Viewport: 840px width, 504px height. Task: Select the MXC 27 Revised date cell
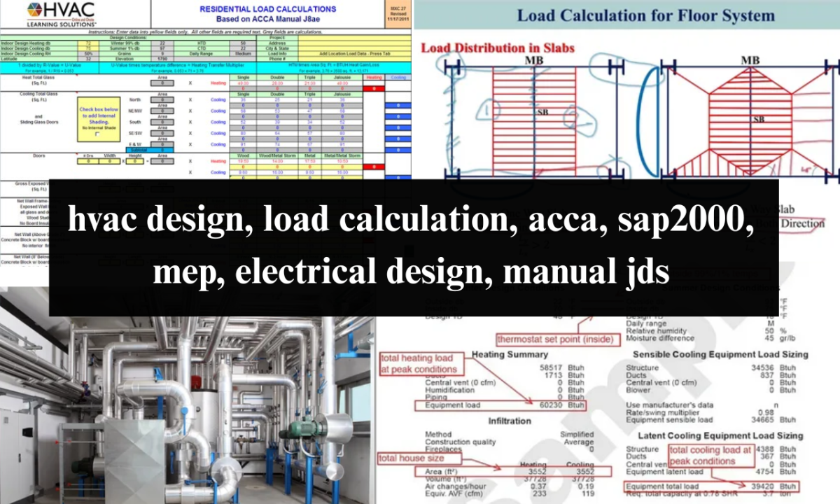coord(397,13)
